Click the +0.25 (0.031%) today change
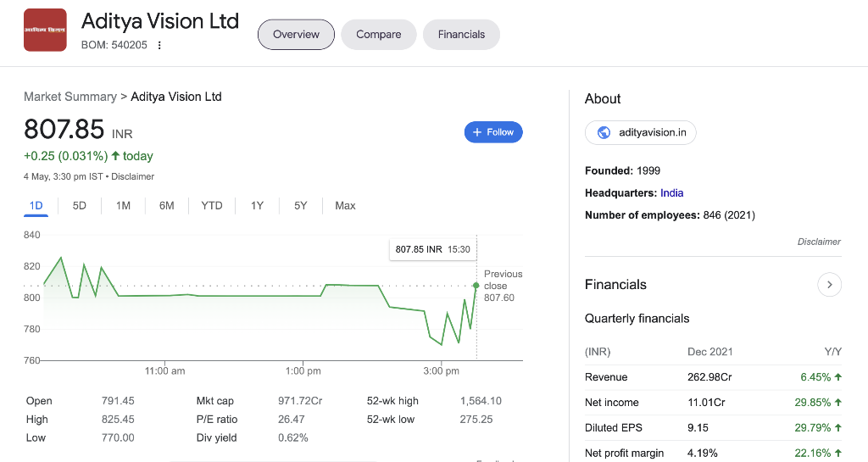Screen dimensions: 868x462 click(x=88, y=156)
